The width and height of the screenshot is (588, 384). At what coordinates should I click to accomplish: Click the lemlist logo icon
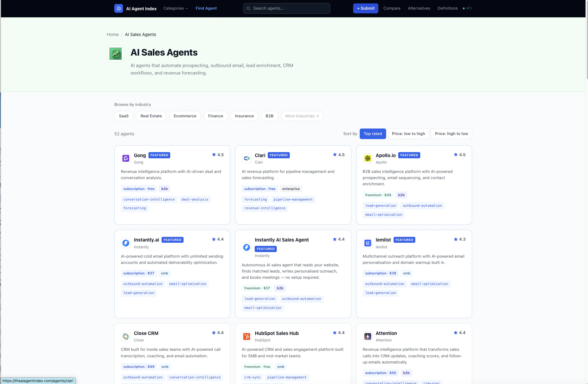[x=367, y=243]
